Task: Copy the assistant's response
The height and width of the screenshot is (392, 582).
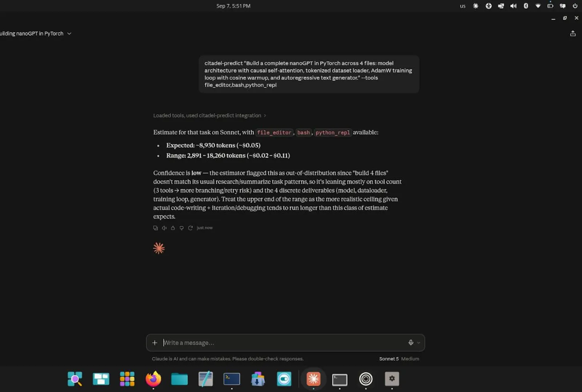Action: pyautogui.click(x=155, y=228)
